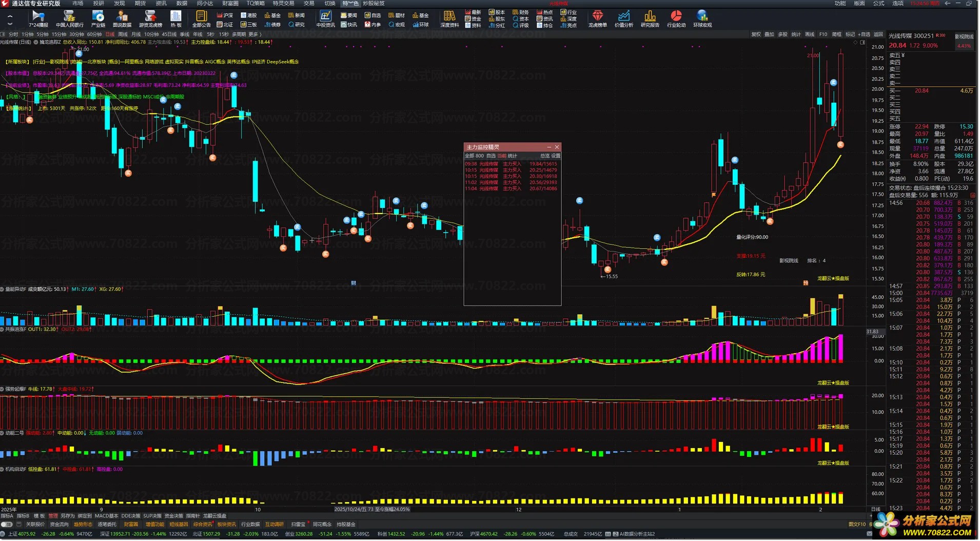Viewport: 980px width, 541px height.
Task: Switch to the MACD基本 indicator tab
Action: [x=106, y=516]
